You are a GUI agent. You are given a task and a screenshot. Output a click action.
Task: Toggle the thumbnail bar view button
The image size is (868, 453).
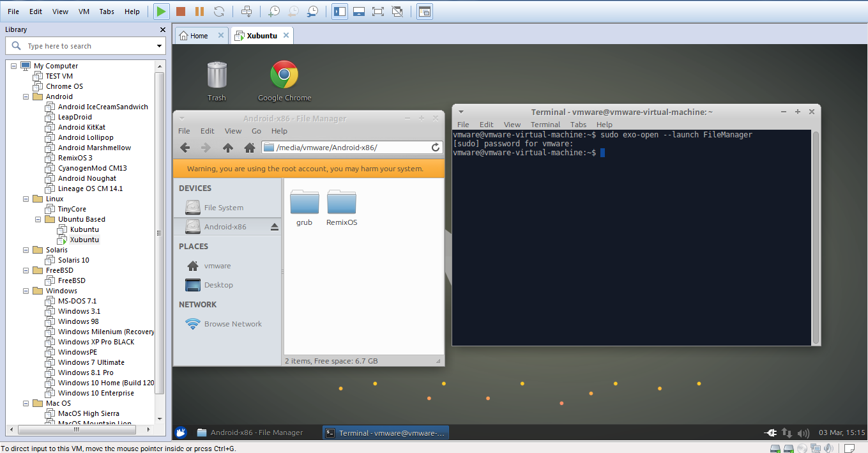[359, 12]
